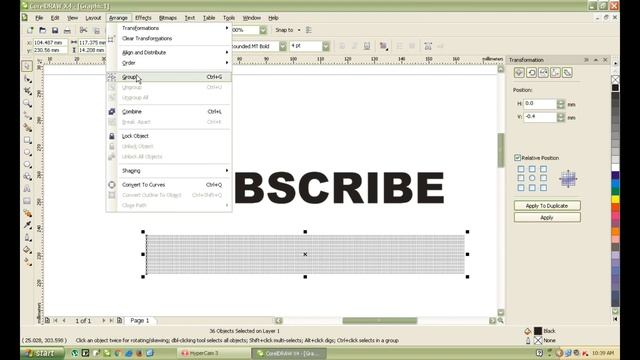The height and width of the screenshot is (360, 640).
Task: Choose Lock Object from the Arrange menu
Action: (x=169, y=136)
